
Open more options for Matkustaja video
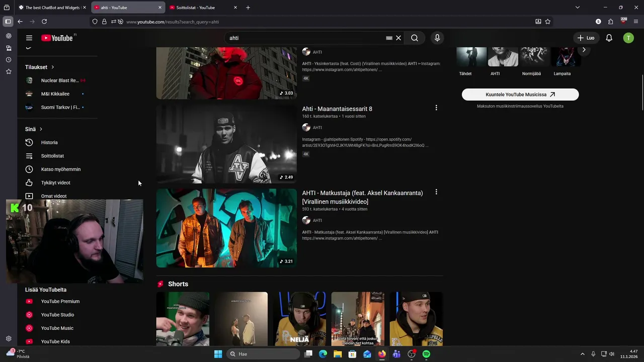436,192
